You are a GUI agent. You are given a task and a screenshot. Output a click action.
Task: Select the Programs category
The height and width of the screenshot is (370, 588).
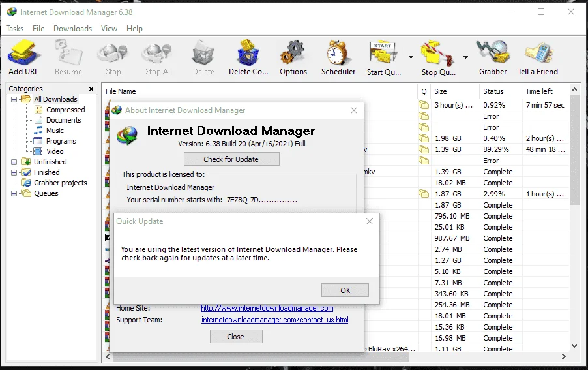[61, 141]
